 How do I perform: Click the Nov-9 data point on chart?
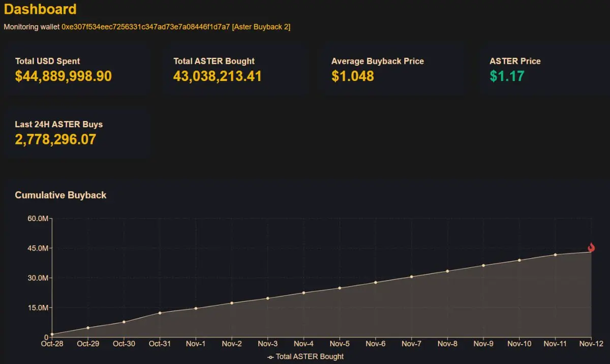coord(483,265)
